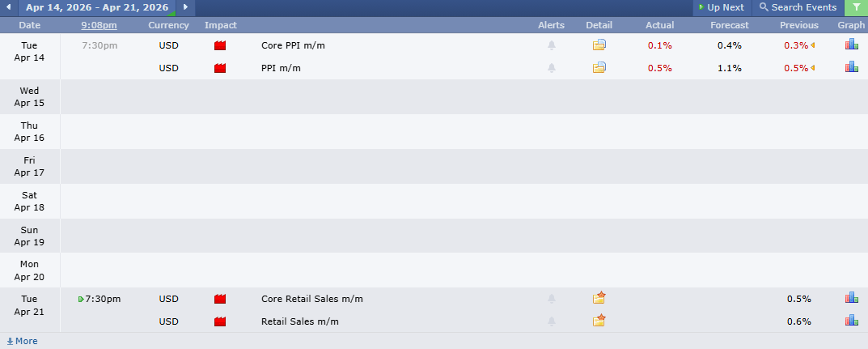Screen dimensions: 868x349
Task: Open graph for Core Retail Sales m/m
Action: pyautogui.click(x=851, y=299)
